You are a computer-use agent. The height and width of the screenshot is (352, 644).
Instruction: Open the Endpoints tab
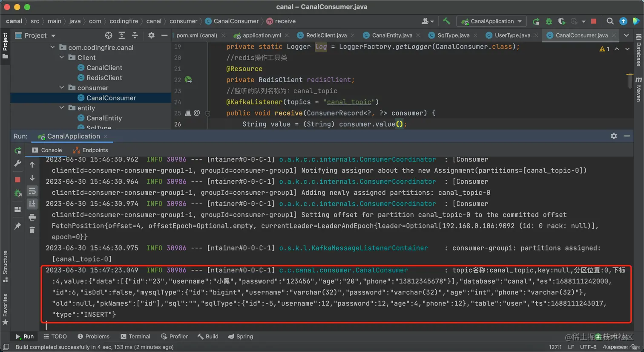(90, 150)
